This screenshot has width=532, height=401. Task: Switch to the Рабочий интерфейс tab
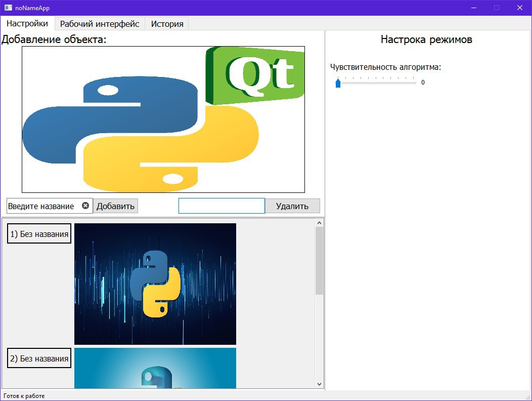(x=100, y=24)
